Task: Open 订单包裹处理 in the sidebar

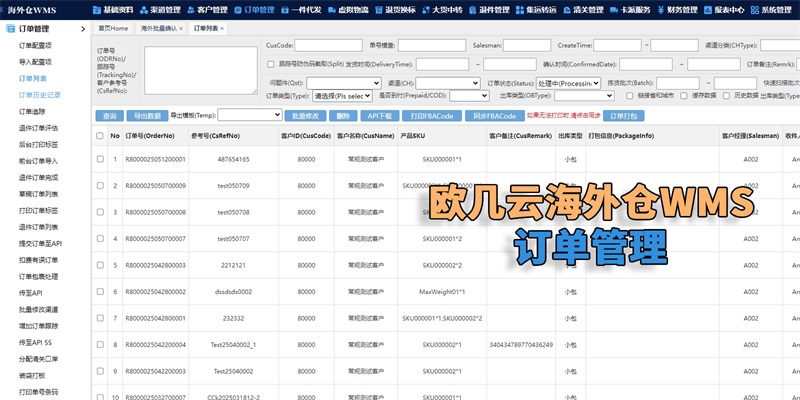Action: pos(38,277)
